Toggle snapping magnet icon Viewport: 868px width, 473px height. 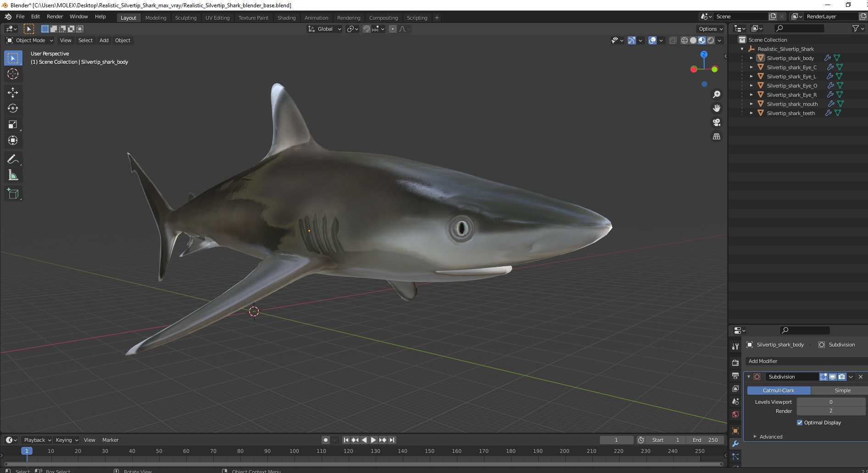point(366,29)
